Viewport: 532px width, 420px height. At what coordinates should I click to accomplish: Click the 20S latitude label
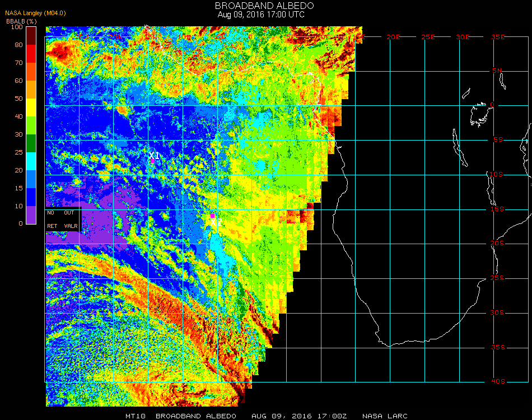pos(497,244)
